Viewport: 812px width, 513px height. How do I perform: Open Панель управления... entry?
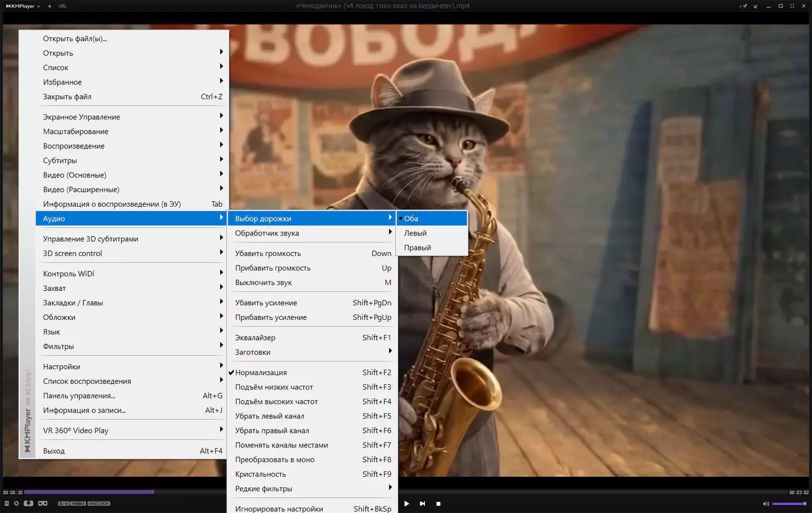(x=132, y=396)
